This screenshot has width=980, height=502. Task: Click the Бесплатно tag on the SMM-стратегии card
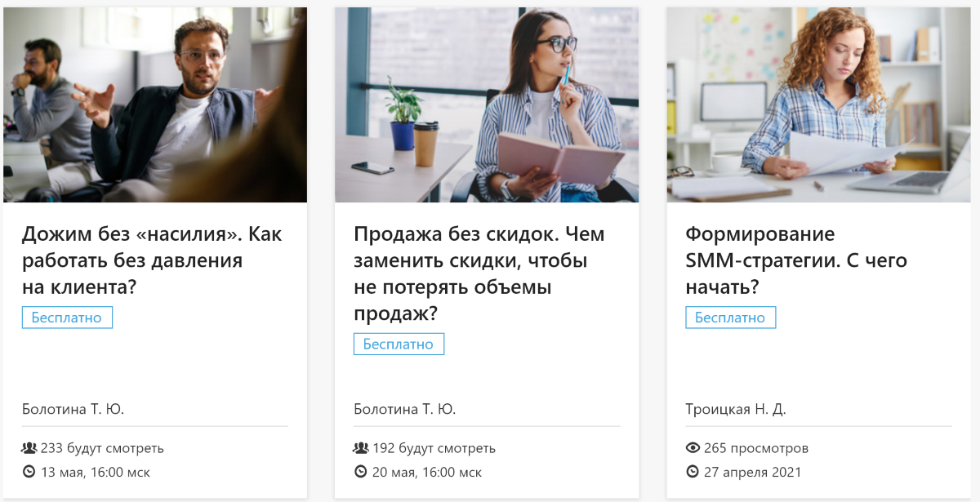click(x=730, y=318)
